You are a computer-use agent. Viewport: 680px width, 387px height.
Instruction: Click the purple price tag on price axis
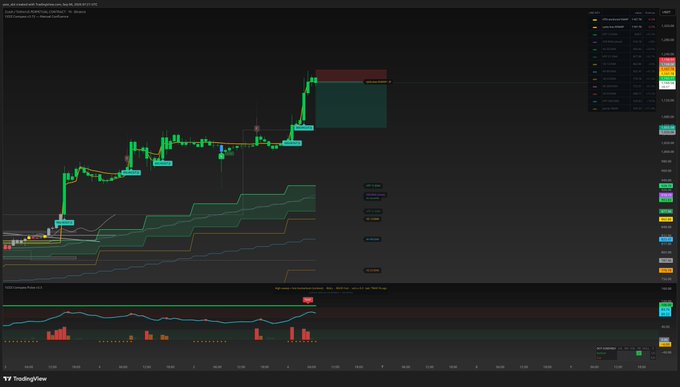pyautogui.click(x=666, y=195)
